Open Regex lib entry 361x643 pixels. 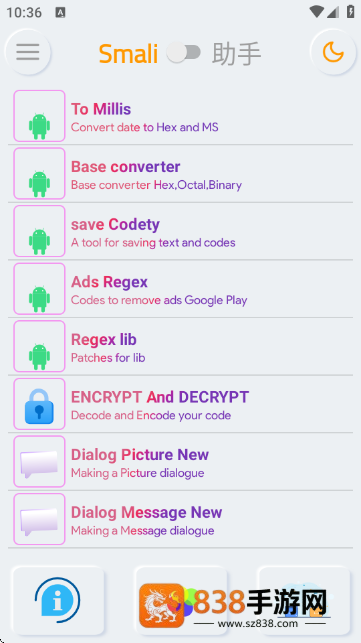180,347
